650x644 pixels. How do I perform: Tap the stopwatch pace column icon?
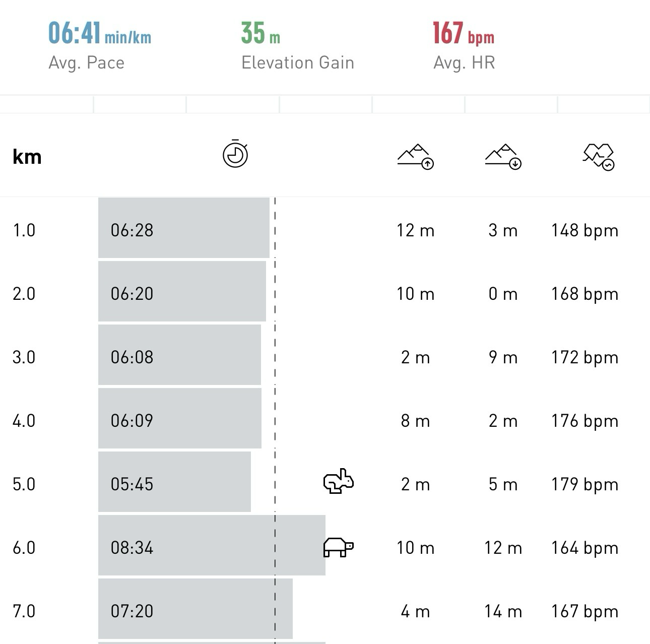coord(235,154)
